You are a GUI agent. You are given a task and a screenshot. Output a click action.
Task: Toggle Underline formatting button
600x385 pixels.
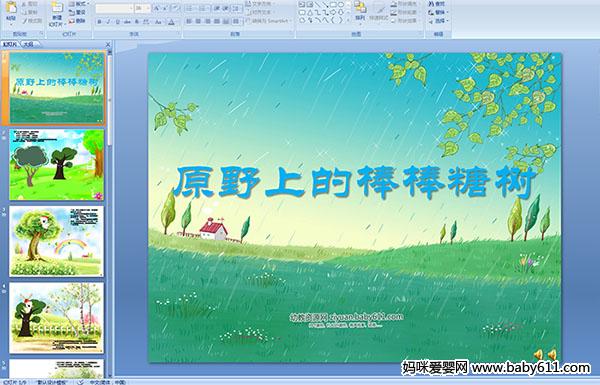pyautogui.click(x=117, y=22)
